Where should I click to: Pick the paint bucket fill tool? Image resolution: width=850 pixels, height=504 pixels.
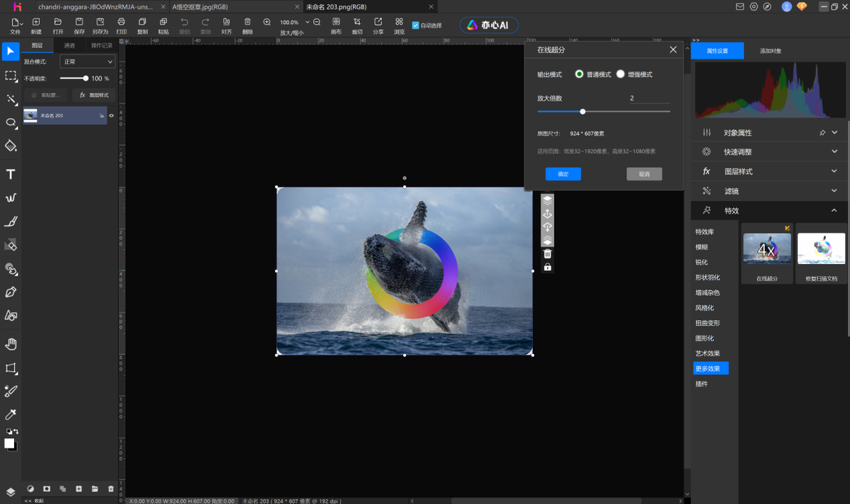[11, 146]
